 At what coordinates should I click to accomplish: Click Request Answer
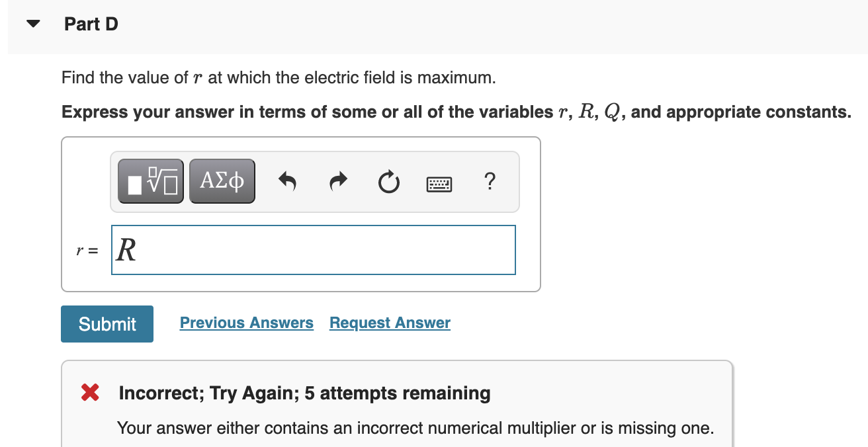tap(389, 323)
